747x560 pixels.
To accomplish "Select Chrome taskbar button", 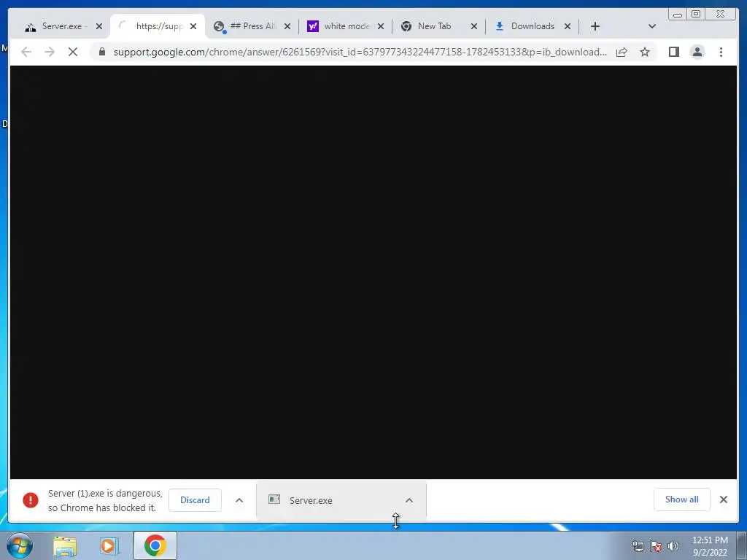I will coord(155,545).
